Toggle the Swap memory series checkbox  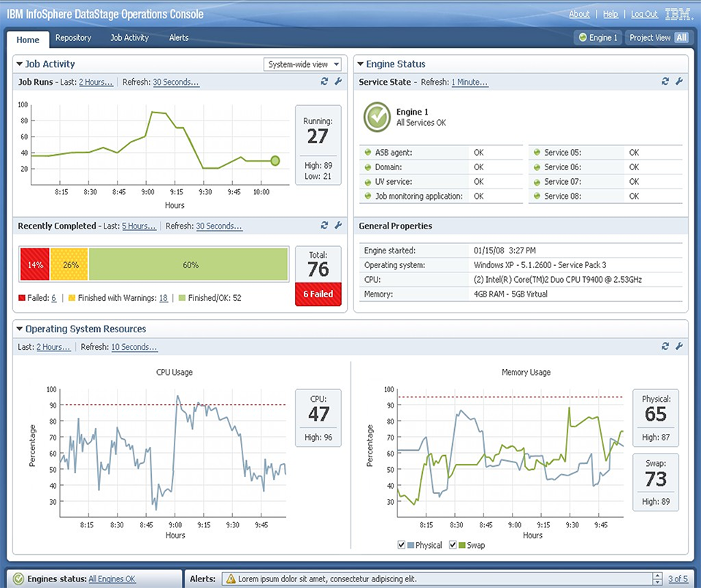click(x=453, y=545)
